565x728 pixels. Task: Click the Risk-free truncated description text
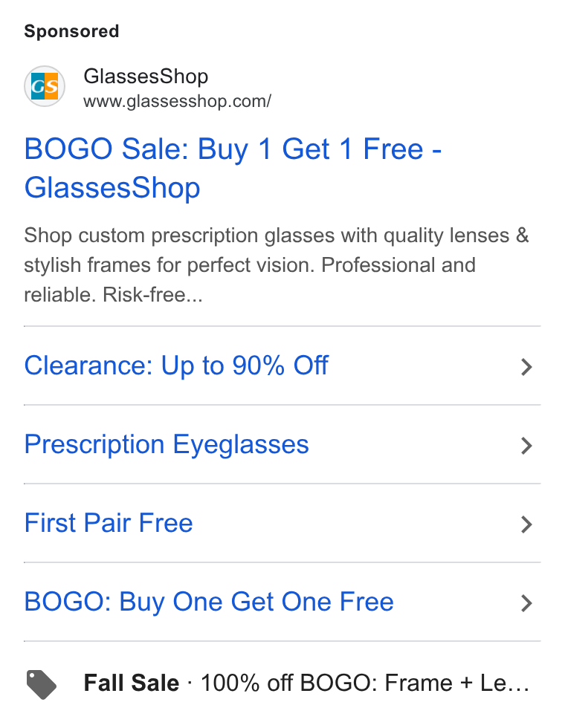(153, 295)
